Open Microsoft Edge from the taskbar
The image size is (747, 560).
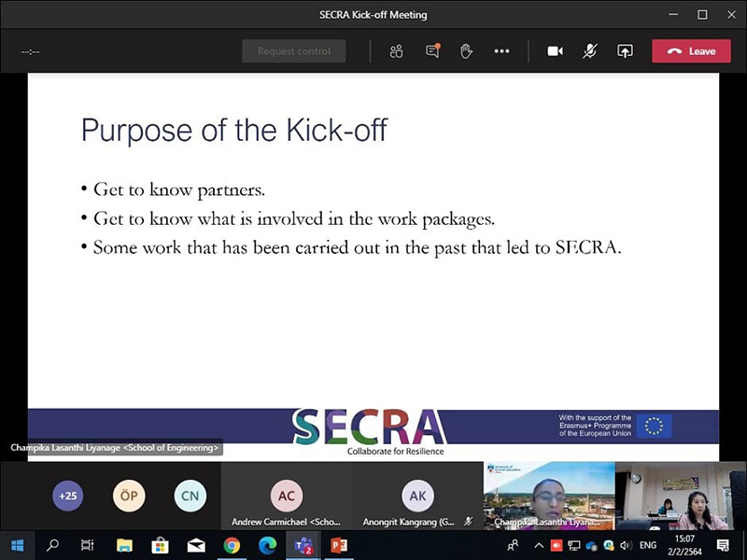pos(268,545)
